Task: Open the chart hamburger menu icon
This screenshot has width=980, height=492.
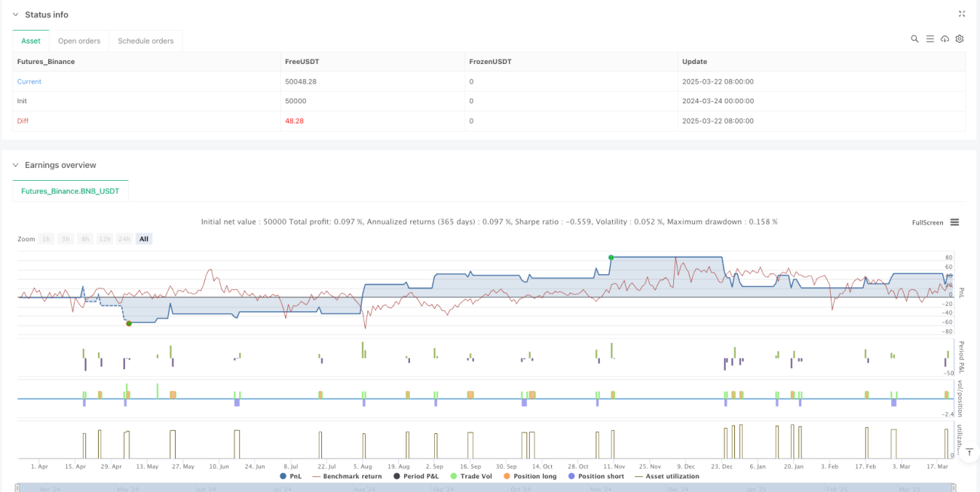Action: (954, 222)
